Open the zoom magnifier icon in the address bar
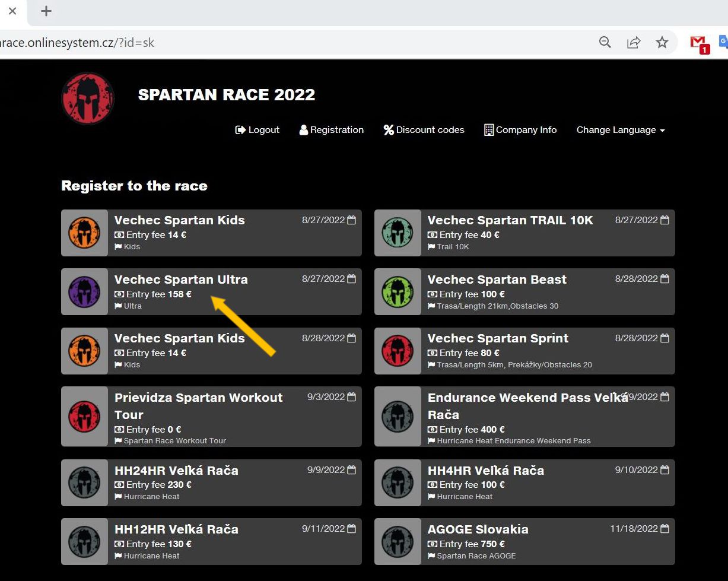This screenshot has height=581, width=728. (x=605, y=43)
